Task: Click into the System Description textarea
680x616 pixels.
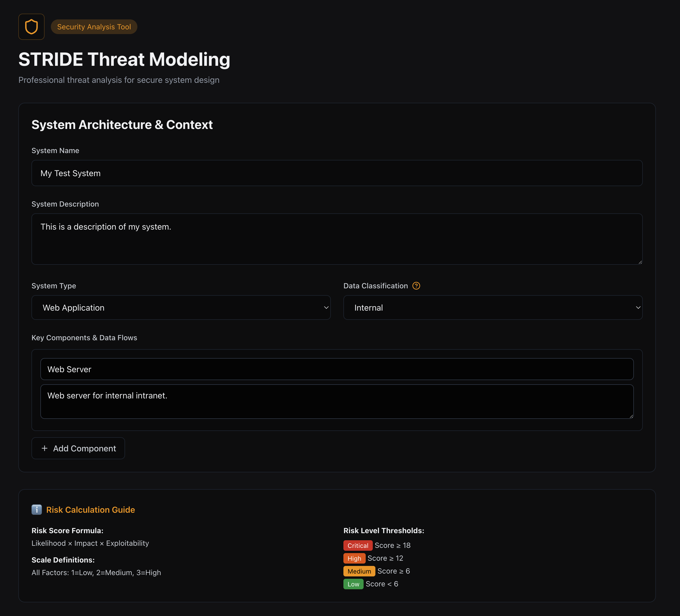Action: 337,239
